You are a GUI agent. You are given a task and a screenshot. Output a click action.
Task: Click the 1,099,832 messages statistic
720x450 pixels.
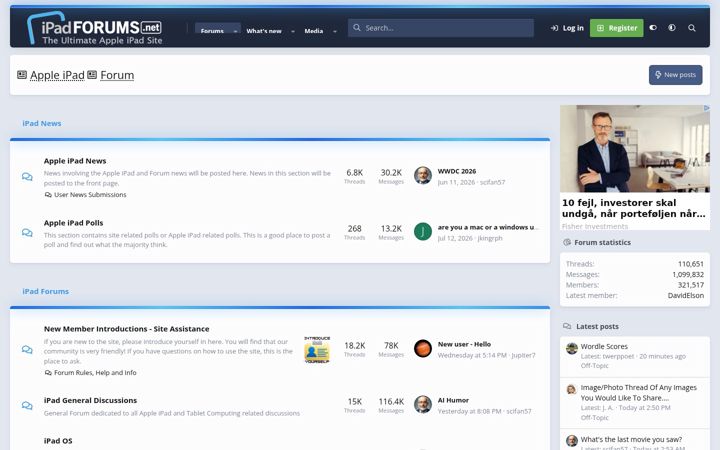pos(688,275)
